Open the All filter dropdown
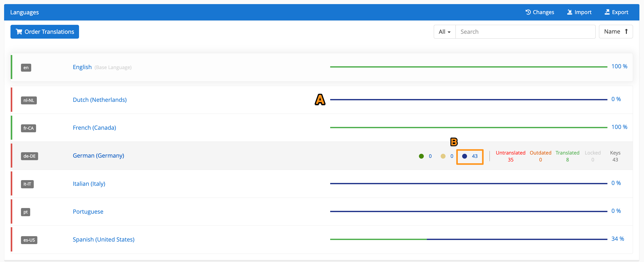The image size is (644, 262). (445, 32)
